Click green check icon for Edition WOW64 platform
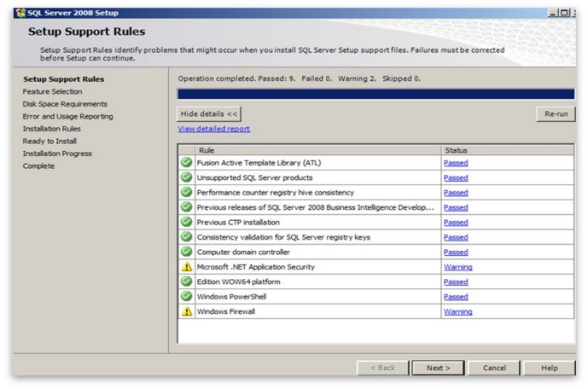This screenshot has width=588, height=389. (186, 282)
